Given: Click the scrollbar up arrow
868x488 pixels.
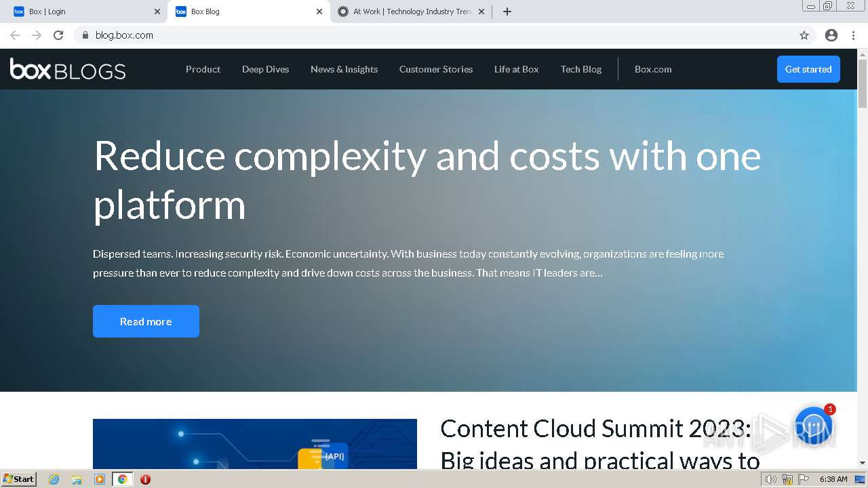Looking at the screenshot, I should pyautogui.click(x=863, y=54).
